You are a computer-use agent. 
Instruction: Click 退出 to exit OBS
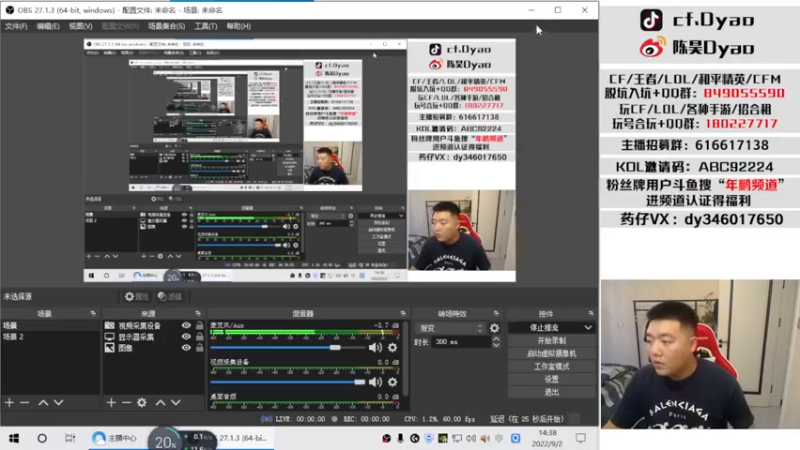click(552, 392)
